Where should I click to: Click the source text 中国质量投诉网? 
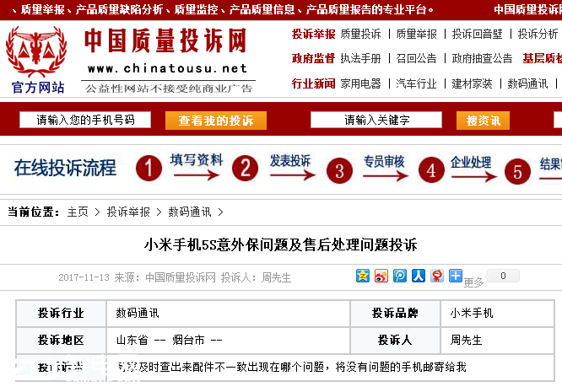point(181,277)
